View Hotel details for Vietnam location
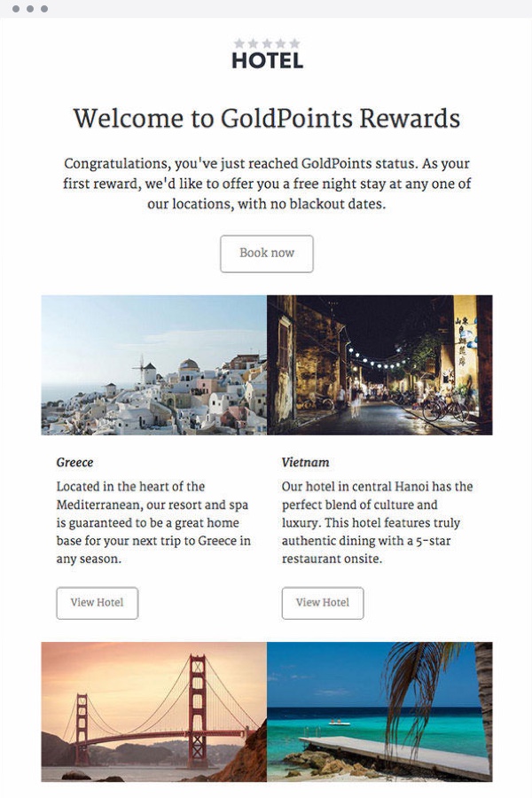The height and width of the screenshot is (798, 532). (323, 603)
